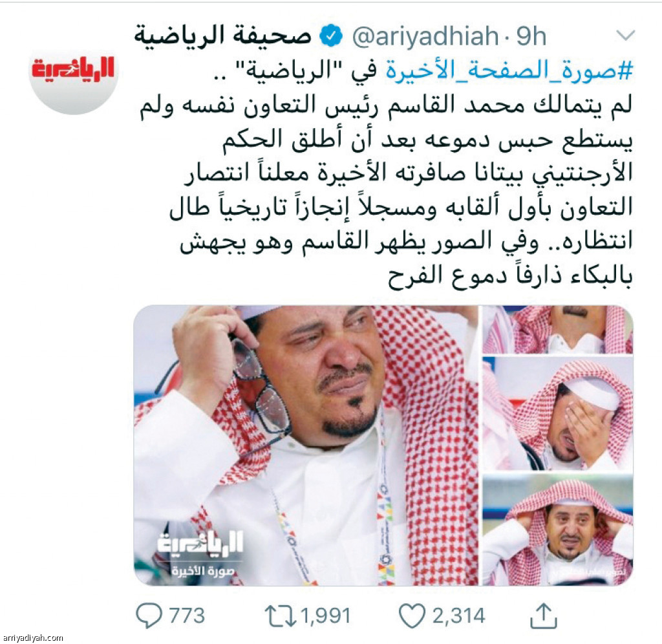
Task: Open the الرياضية round profile avatar
Action: coord(74,70)
